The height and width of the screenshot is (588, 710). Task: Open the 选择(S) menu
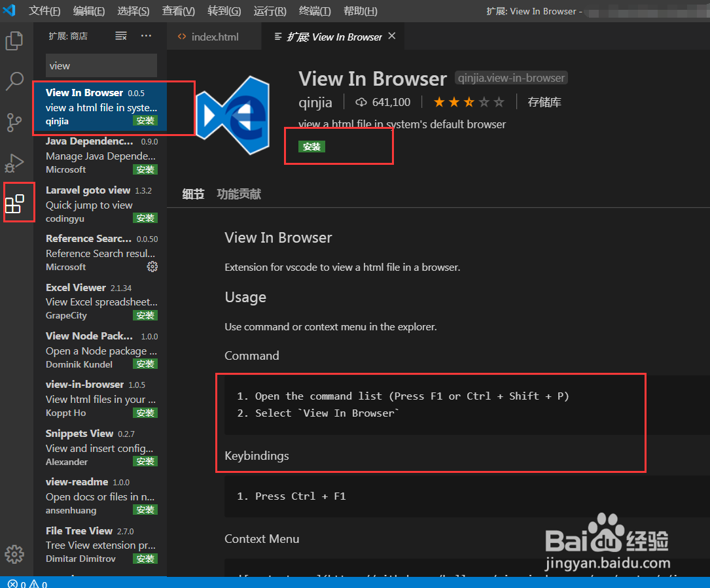(x=133, y=11)
